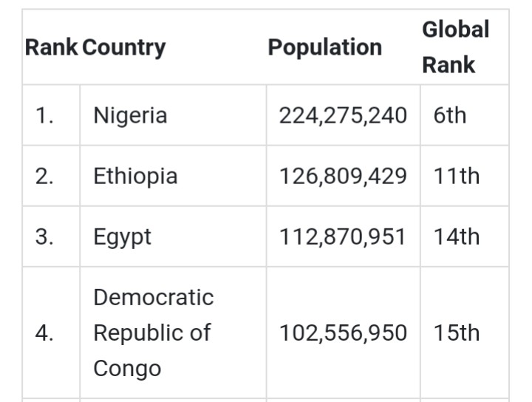Viewport: 532px width, 402px height.
Task: Select the 15th global rank cell
Action: [x=456, y=333]
